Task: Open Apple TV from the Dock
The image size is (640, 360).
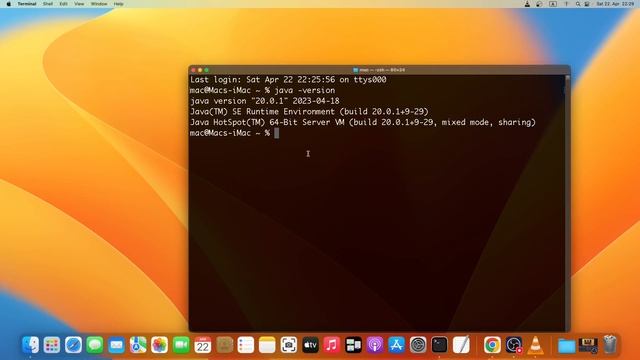Action: coord(310,345)
